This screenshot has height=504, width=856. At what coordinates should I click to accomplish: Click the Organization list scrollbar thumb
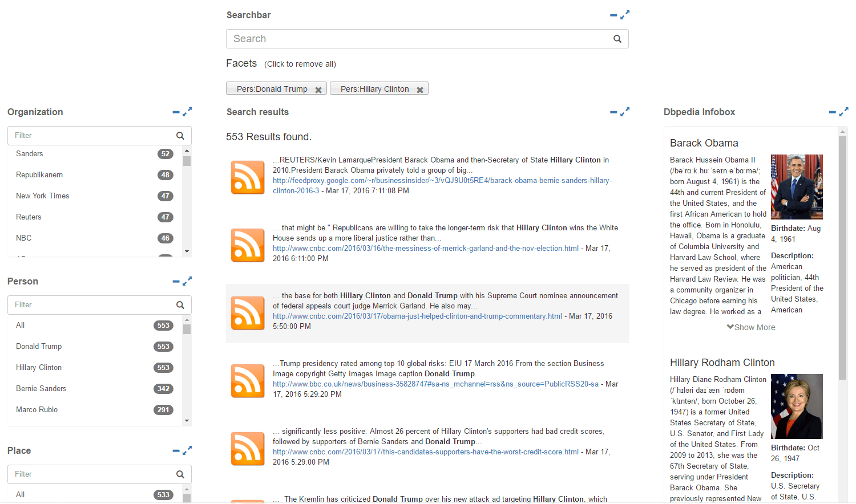pos(187,161)
